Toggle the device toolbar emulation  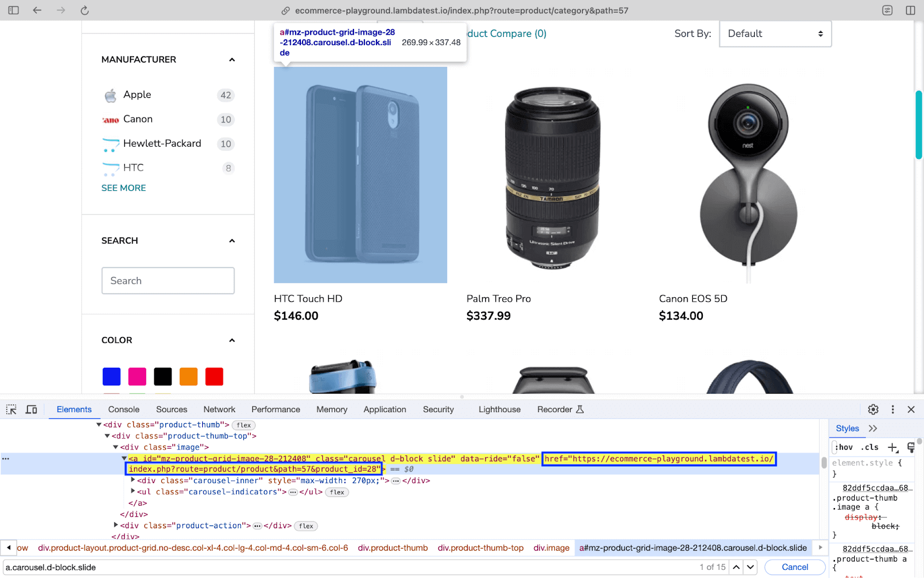click(x=32, y=409)
